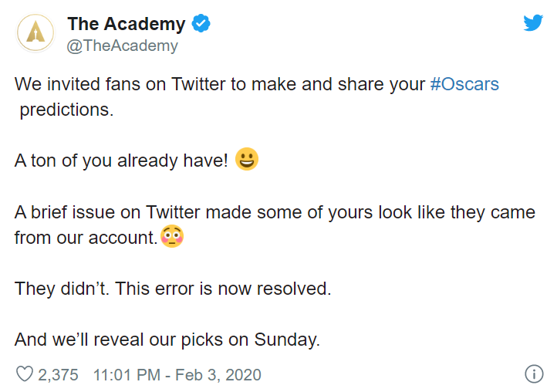
Task: Open the 11:01 PM tweet timestamp
Action: pos(177,375)
